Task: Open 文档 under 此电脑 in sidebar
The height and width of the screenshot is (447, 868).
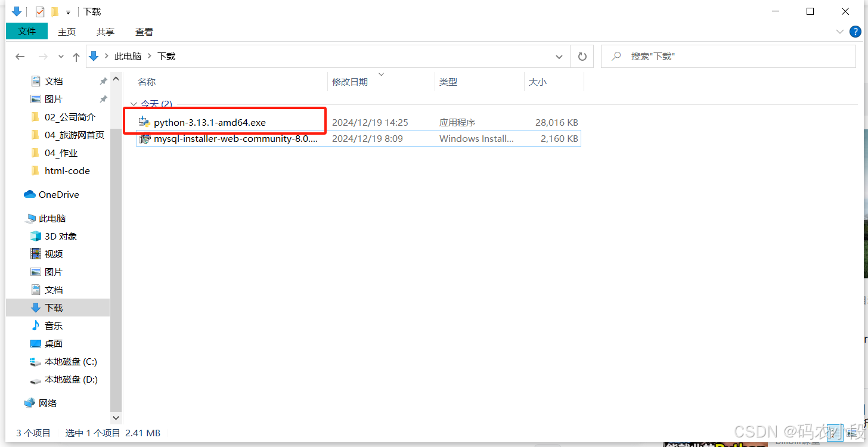Action: 54,290
